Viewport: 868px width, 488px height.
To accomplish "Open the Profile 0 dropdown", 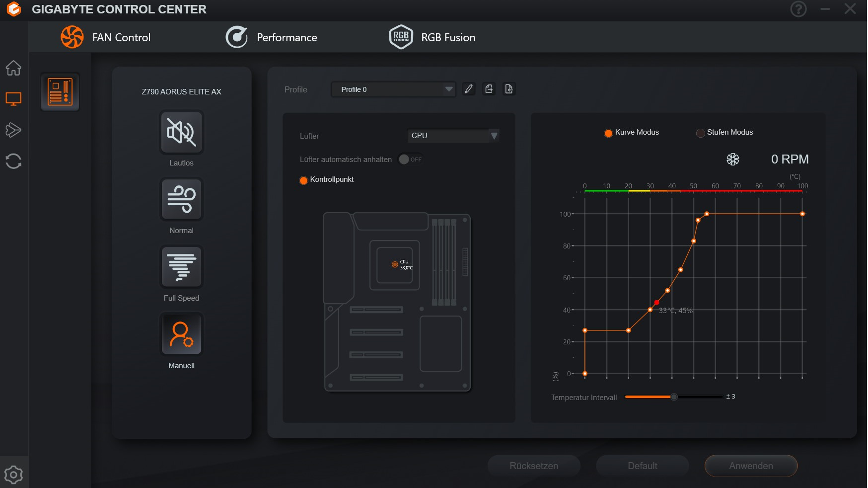I will point(393,89).
